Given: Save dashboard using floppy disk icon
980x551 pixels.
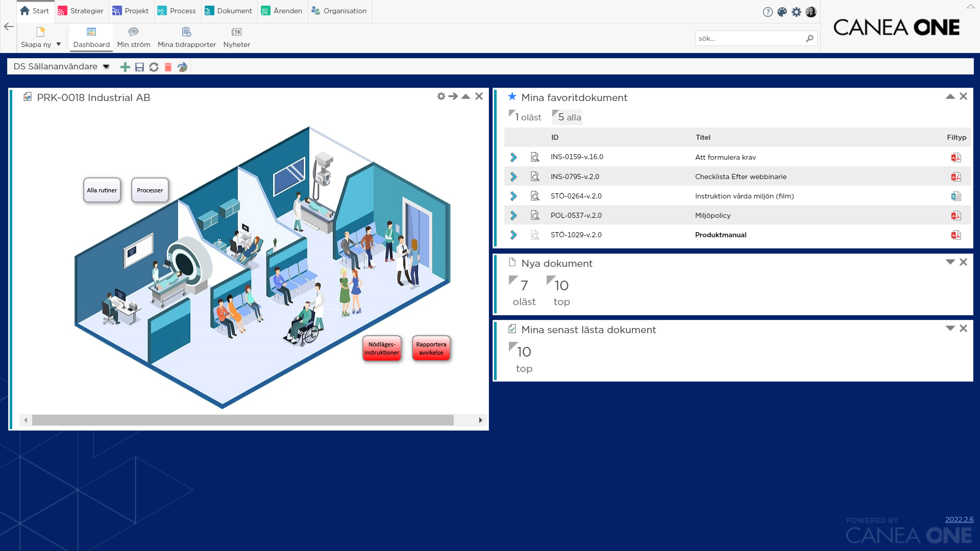Looking at the screenshot, I should click(139, 67).
